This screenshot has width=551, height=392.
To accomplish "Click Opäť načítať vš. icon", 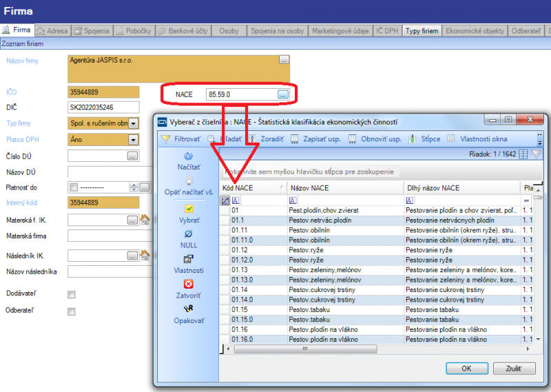I will point(189,181).
